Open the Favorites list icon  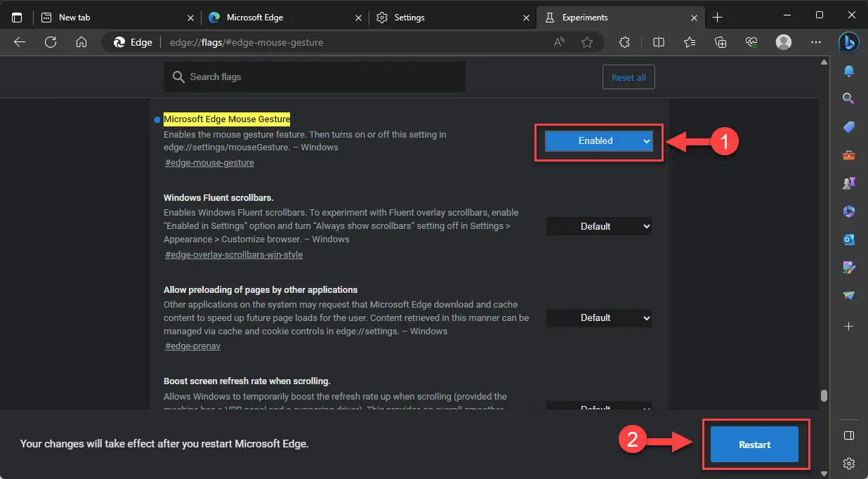point(690,42)
